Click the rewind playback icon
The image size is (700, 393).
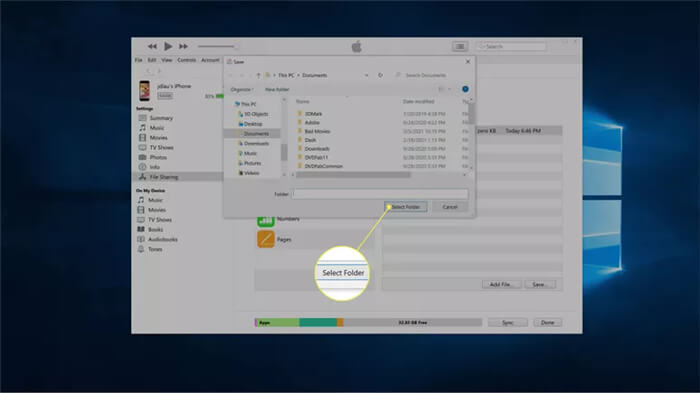point(152,46)
